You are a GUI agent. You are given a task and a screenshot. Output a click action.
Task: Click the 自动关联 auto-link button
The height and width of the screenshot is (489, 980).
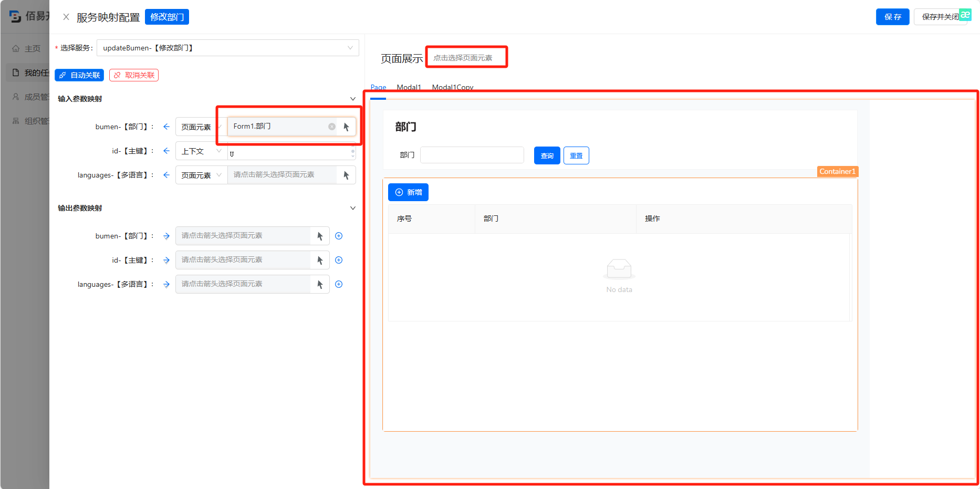click(x=79, y=75)
